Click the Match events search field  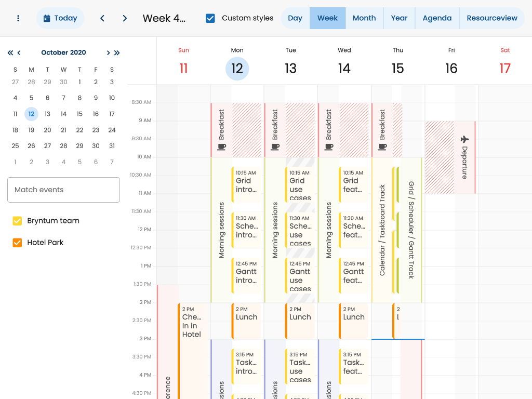pos(63,190)
